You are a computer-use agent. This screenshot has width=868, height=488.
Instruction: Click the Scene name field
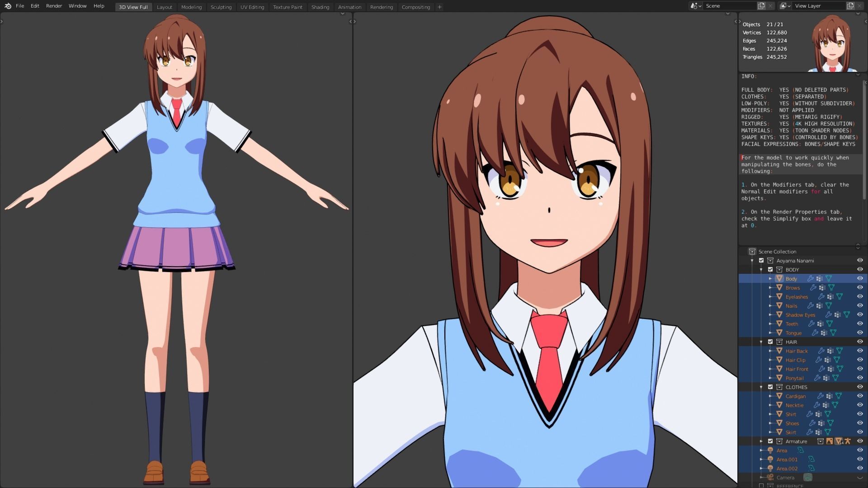730,6
